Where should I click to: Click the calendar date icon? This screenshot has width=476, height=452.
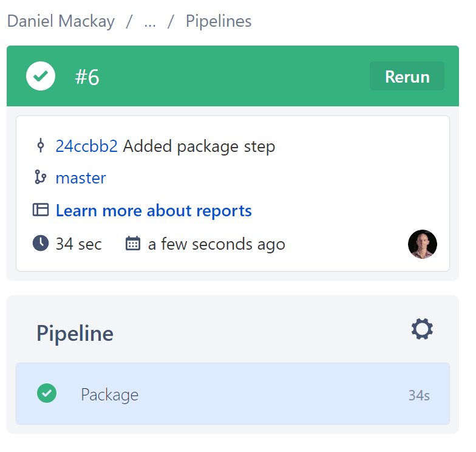[x=132, y=243]
